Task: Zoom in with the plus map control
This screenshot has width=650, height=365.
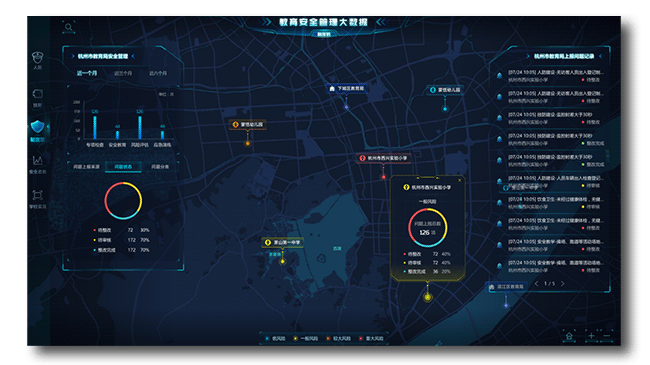Action: 591,336
